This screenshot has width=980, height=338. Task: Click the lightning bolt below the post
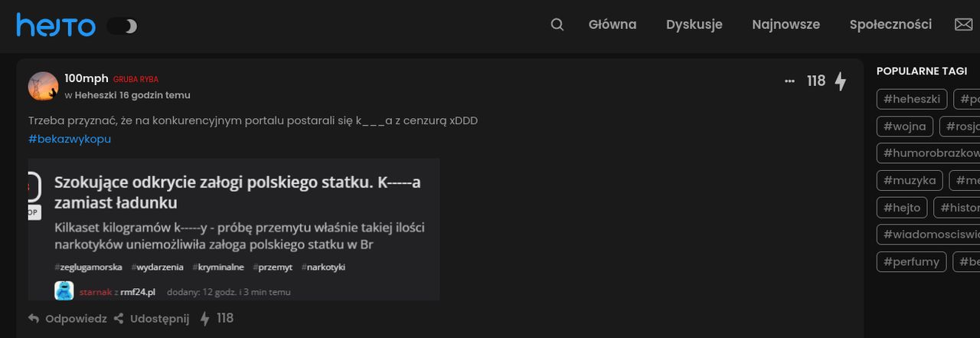204,319
